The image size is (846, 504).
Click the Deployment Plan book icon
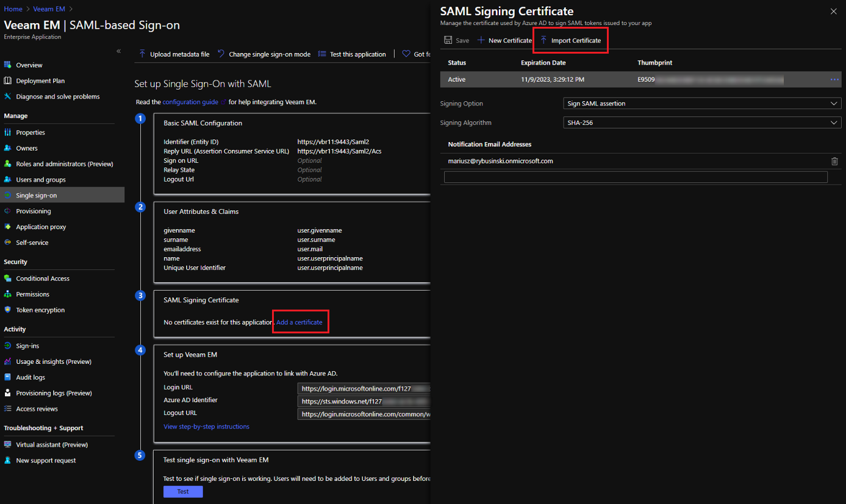[x=8, y=80]
